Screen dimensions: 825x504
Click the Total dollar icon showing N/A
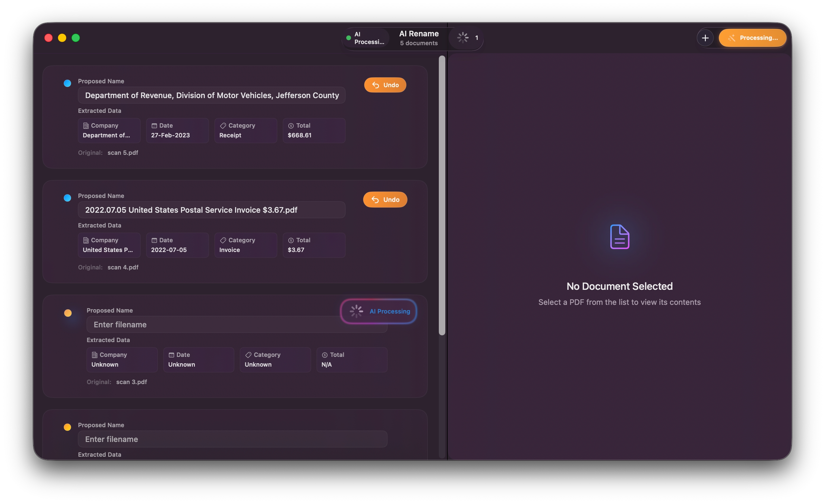(x=324, y=355)
